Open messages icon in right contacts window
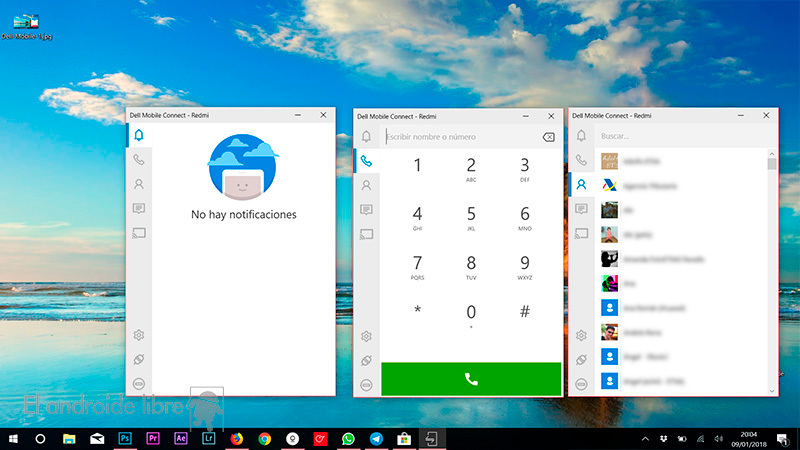The image size is (800, 450). click(x=581, y=209)
